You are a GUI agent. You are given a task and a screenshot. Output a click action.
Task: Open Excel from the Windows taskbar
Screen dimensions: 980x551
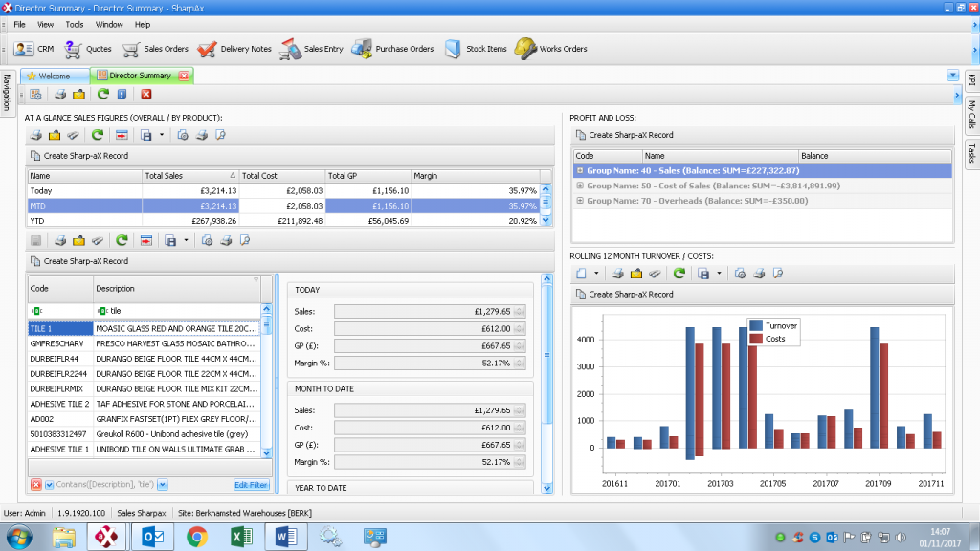pos(241,537)
